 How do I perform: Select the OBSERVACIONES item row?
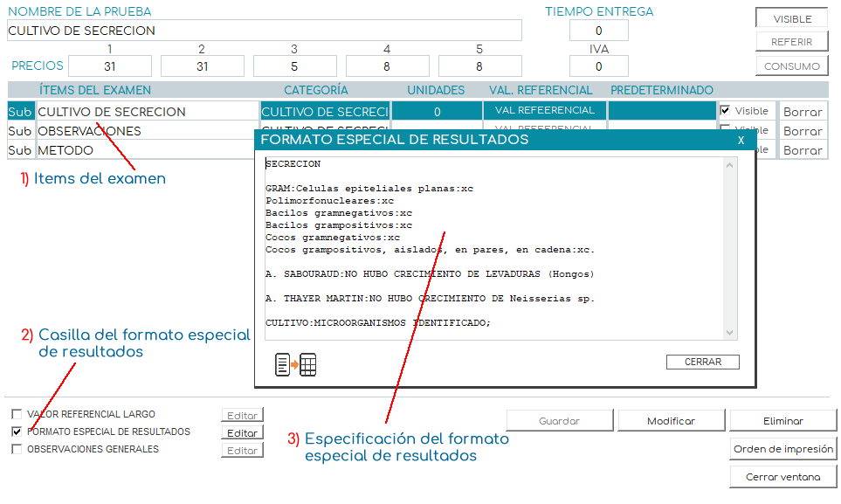[x=147, y=131]
